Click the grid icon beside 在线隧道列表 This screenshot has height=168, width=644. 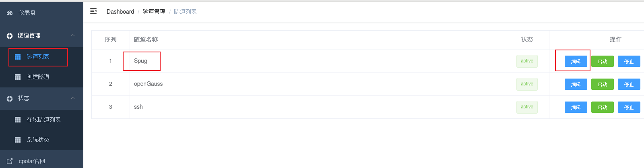[18, 120]
